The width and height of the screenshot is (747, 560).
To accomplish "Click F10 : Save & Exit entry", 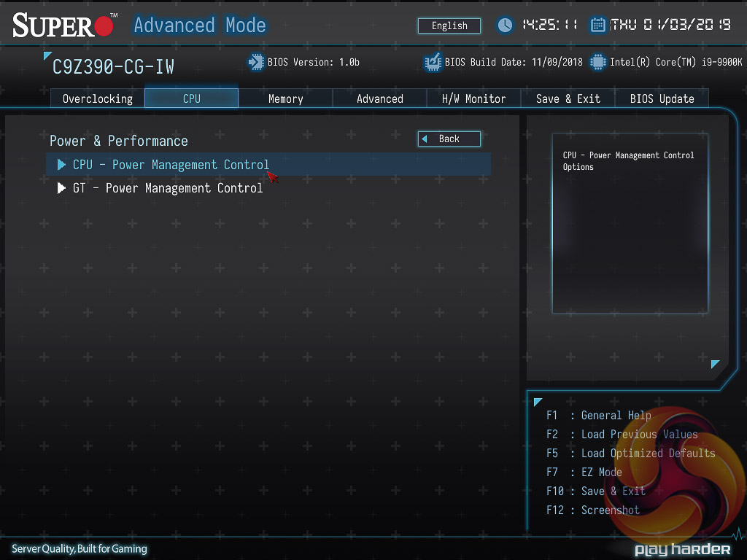I will pyautogui.click(x=596, y=491).
